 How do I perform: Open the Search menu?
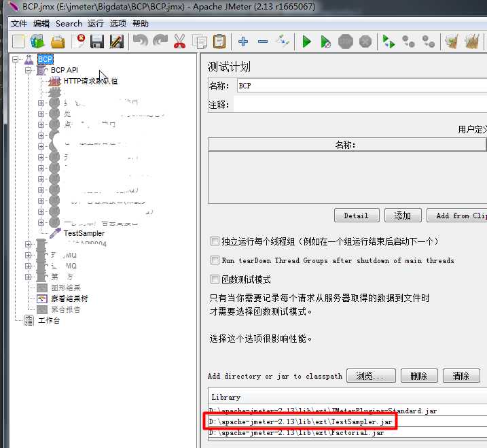[x=69, y=24]
